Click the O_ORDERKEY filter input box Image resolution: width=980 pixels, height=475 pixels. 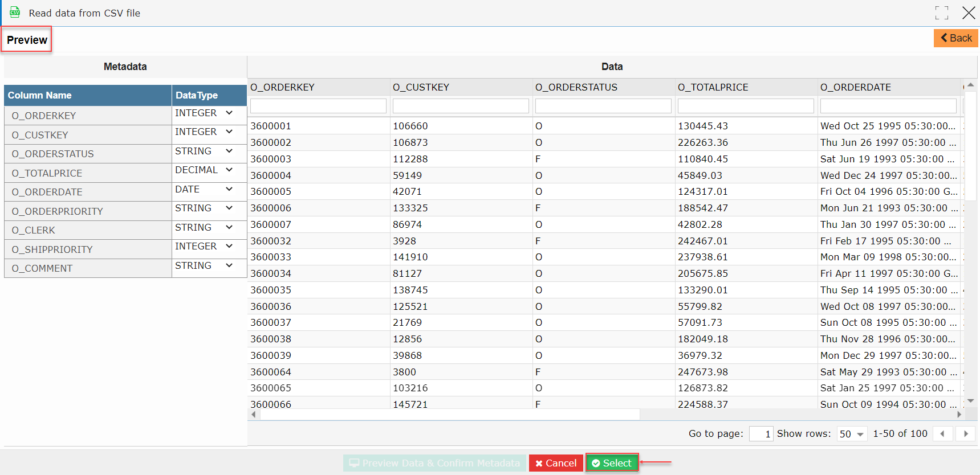click(x=318, y=106)
